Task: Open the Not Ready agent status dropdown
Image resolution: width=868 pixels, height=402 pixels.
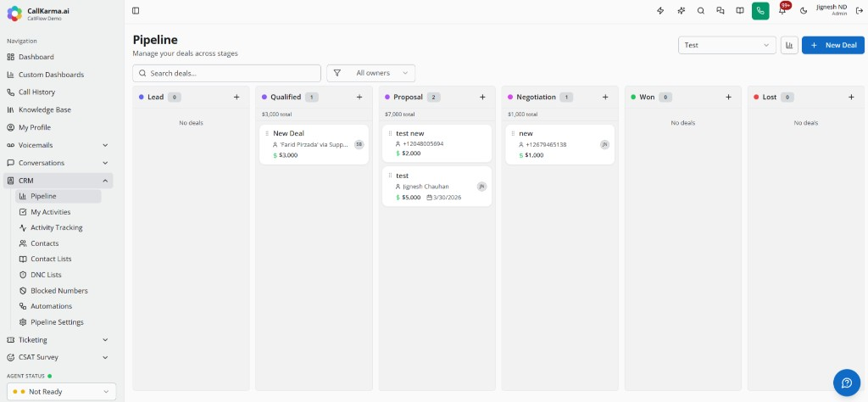Action: (61, 392)
